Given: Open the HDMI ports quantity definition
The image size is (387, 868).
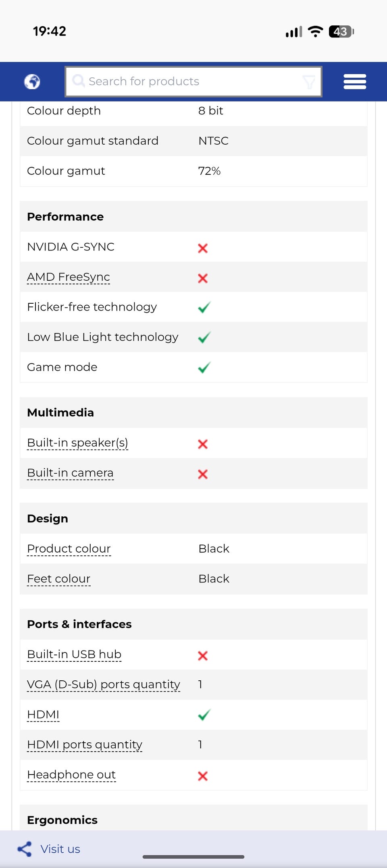Looking at the screenshot, I should tap(85, 745).
